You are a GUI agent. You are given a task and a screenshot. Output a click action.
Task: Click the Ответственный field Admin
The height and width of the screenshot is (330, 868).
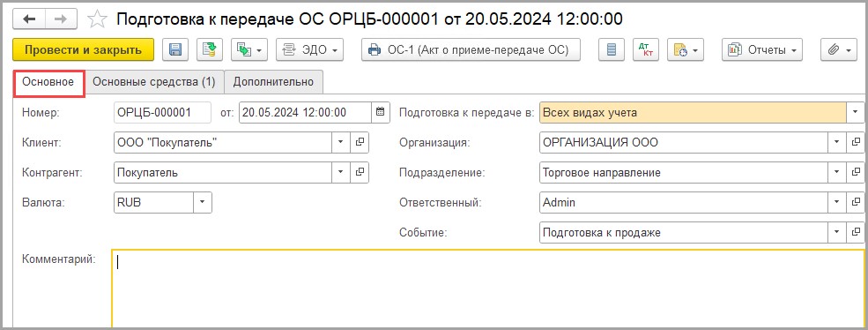click(683, 202)
